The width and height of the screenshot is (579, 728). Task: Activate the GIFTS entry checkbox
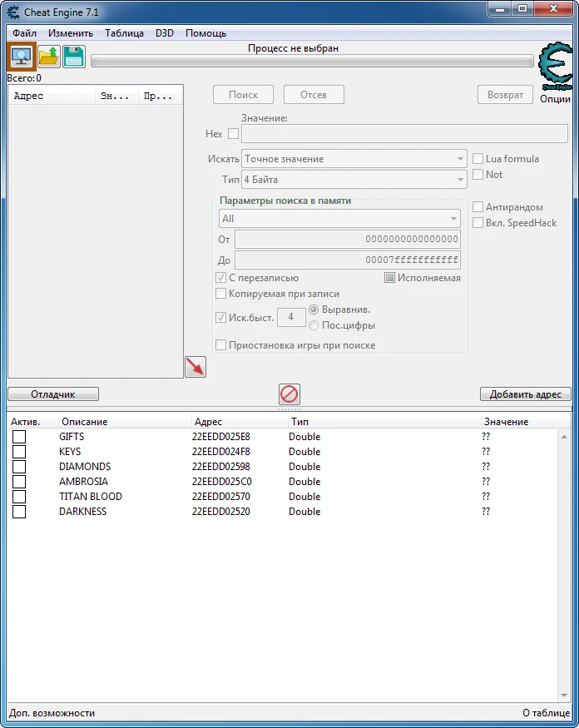pos(19,437)
